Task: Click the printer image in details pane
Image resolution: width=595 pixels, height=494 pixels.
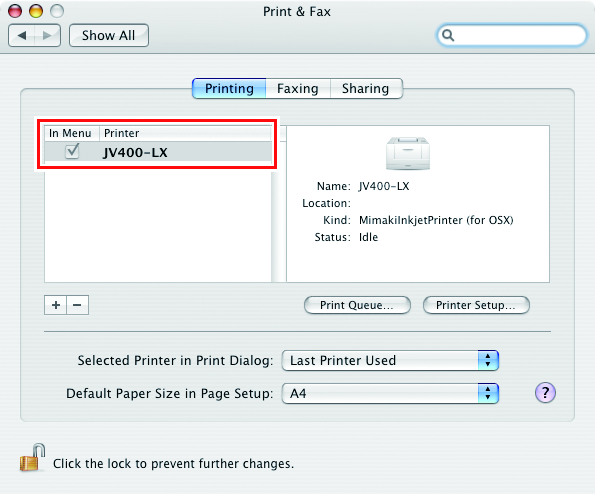Action: coord(408,153)
